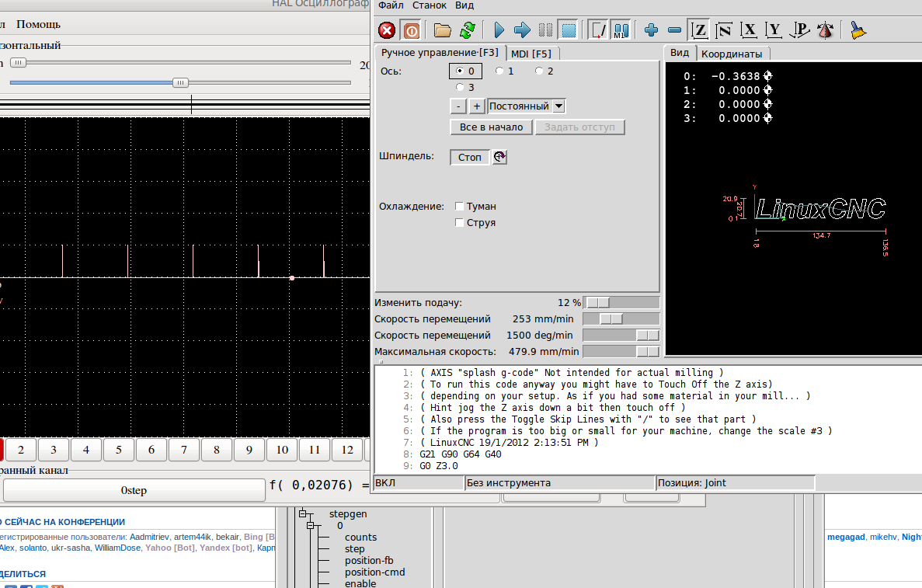This screenshot has width=922, height=588.
Task: Open the Станок menu
Action: click(430, 5)
